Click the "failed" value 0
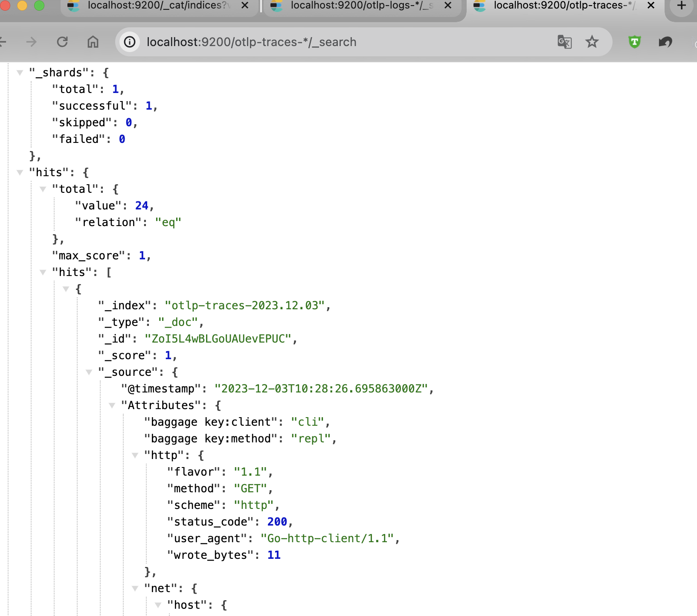This screenshot has width=697, height=616. [x=122, y=139]
